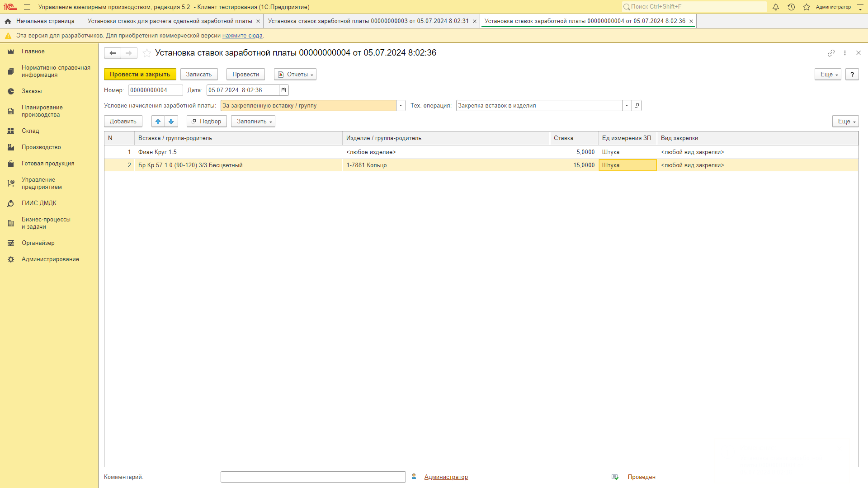Close the document 00000000003 tab
The image size is (868, 488).
point(475,21)
